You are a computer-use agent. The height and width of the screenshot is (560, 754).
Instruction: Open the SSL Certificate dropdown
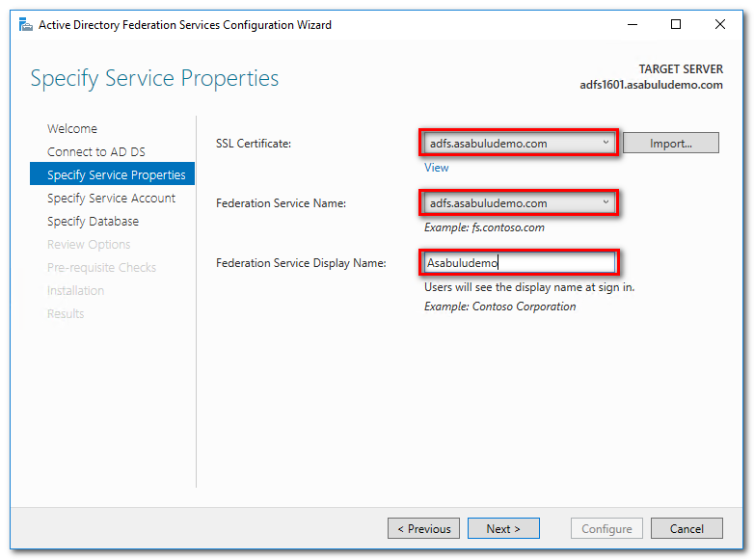[x=519, y=143]
